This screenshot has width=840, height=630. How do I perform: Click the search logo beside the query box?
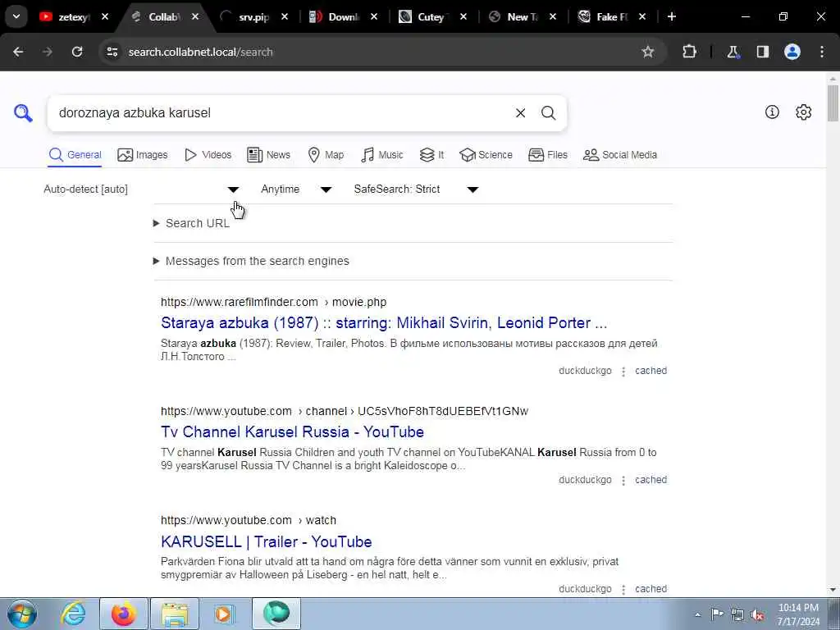23,113
